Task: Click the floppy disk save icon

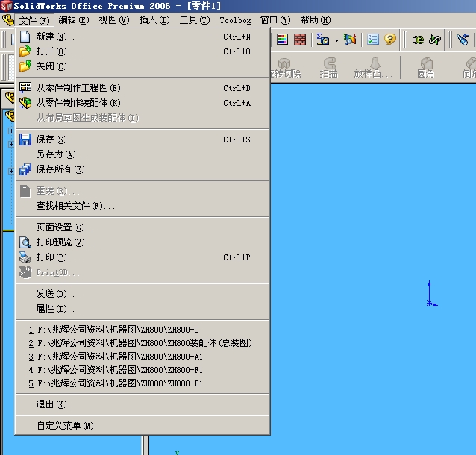Action: [25, 139]
